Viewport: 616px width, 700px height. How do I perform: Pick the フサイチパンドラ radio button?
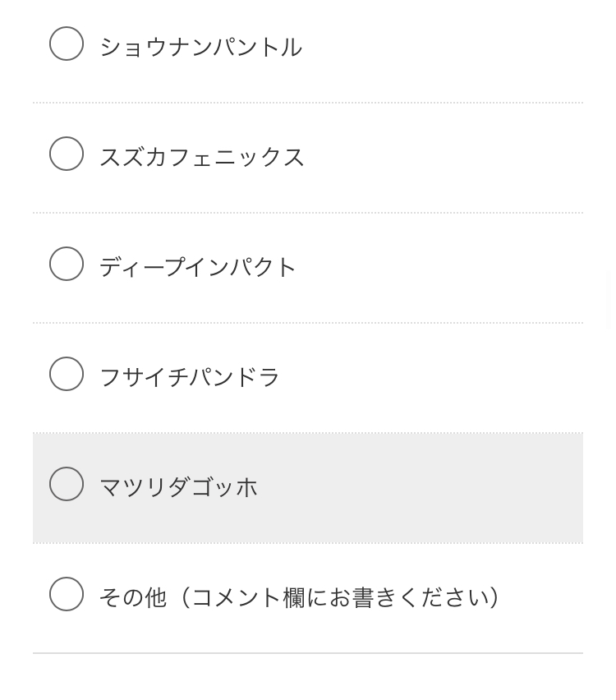point(67,375)
